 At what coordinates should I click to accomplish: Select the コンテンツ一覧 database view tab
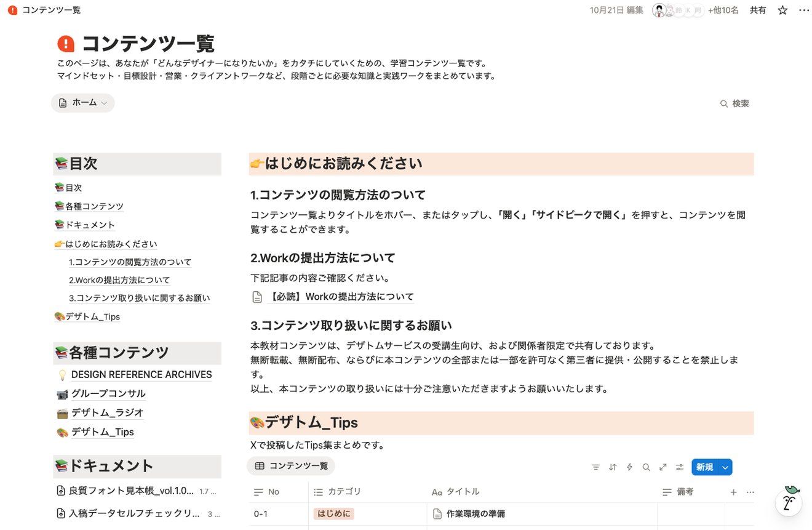pos(291,466)
